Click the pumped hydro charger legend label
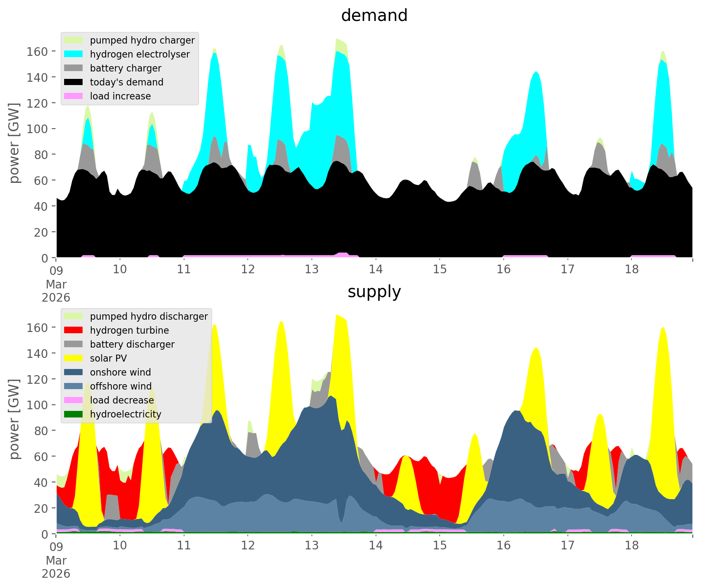Viewport: 701px width, 588px height. [142, 40]
